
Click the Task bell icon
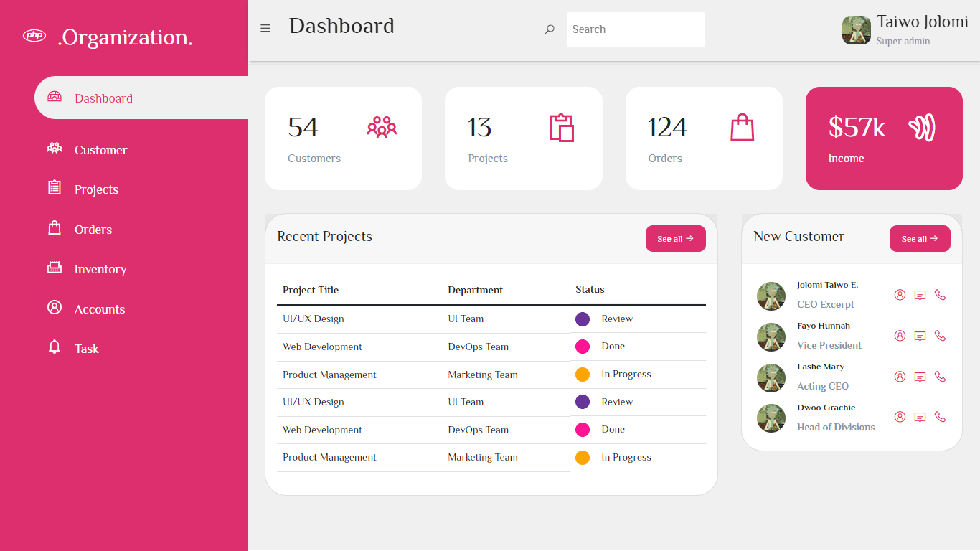click(55, 347)
